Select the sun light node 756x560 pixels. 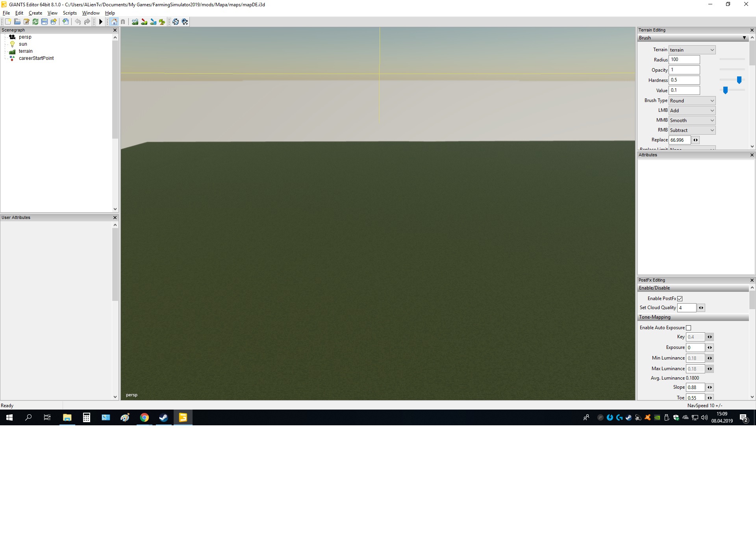[x=23, y=44]
